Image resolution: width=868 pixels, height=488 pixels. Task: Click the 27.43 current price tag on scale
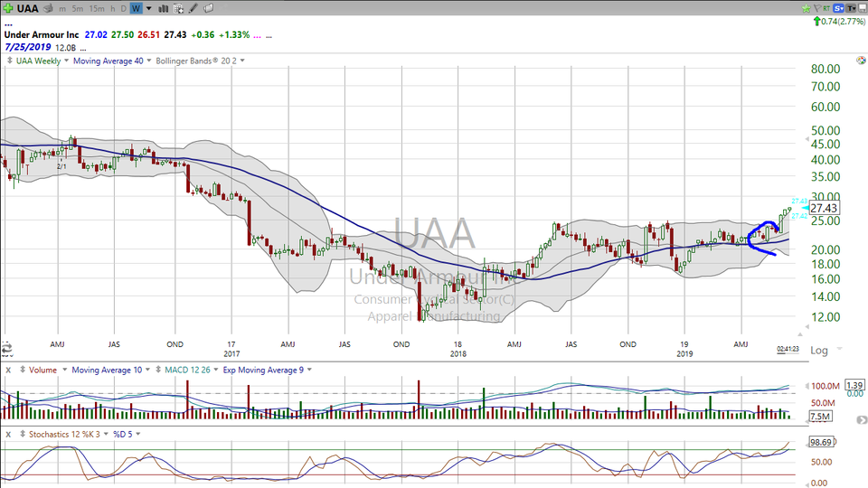824,208
